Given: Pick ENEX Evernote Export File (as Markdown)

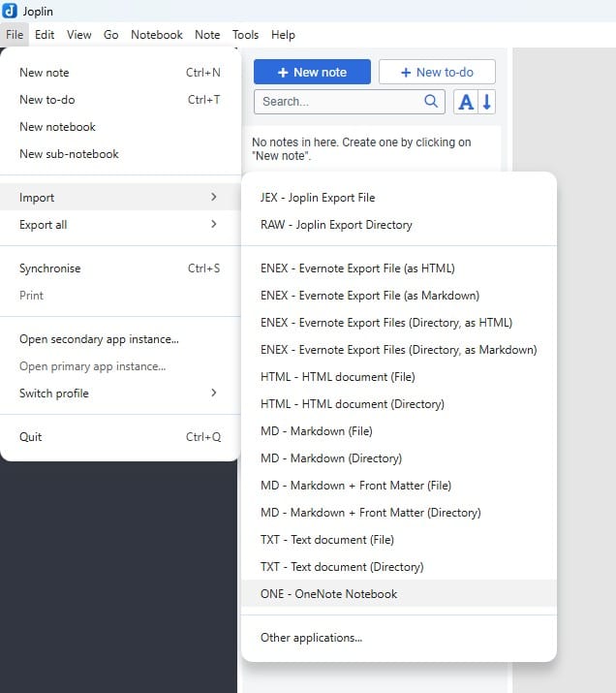Looking at the screenshot, I should (369, 296).
